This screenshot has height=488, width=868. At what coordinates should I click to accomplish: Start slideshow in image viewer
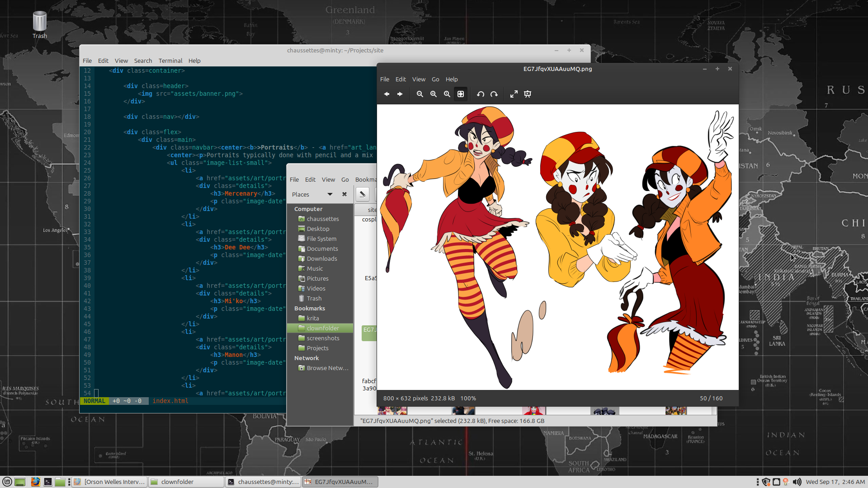[528, 94]
